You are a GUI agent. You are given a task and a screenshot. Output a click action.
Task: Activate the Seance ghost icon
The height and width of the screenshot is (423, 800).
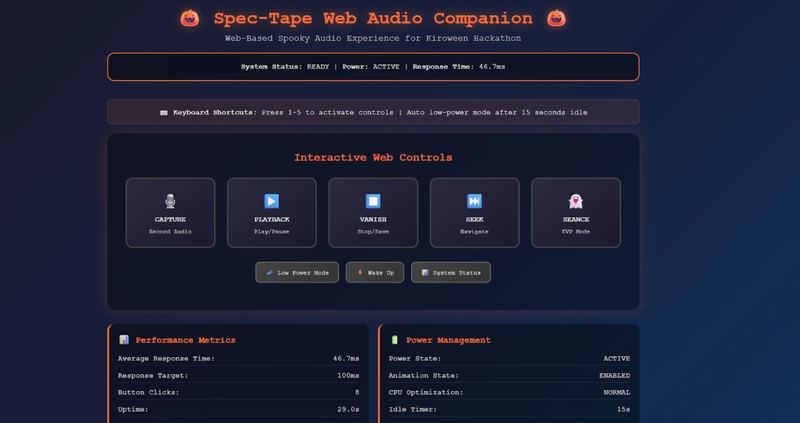pyautogui.click(x=576, y=201)
